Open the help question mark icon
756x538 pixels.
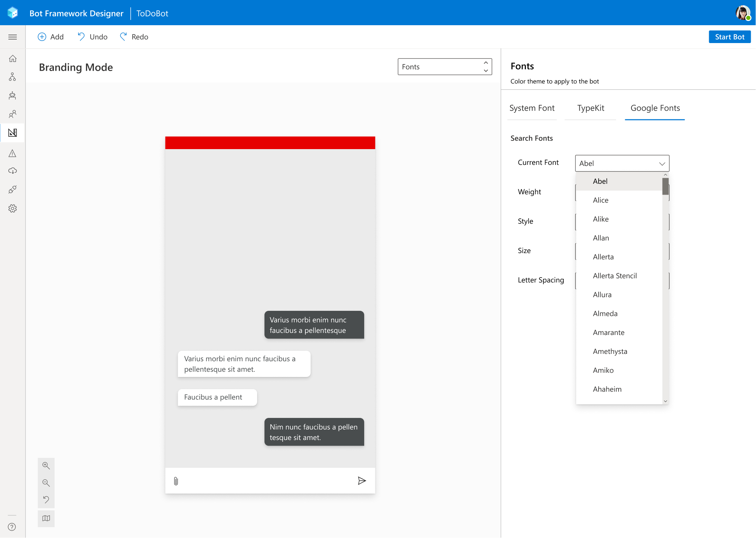[x=12, y=527]
